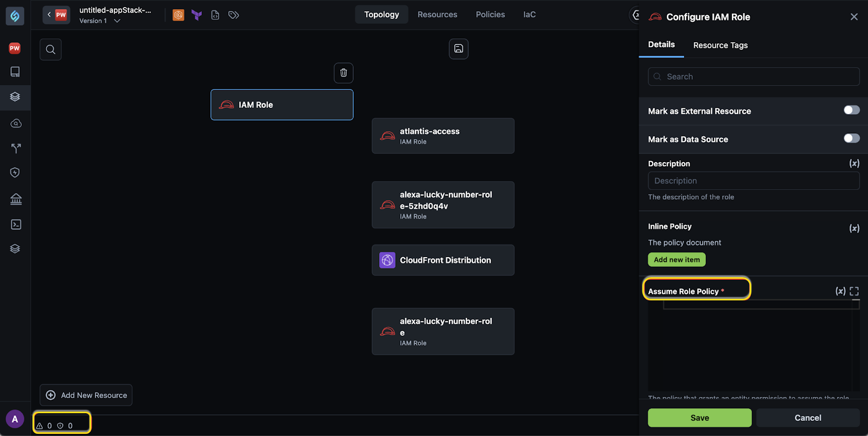Click the Search field in config panel

[x=754, y=76]
